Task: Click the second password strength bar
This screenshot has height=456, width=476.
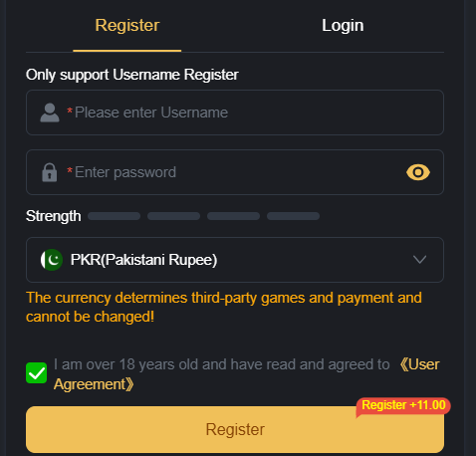Action: [x=174, y=216]
